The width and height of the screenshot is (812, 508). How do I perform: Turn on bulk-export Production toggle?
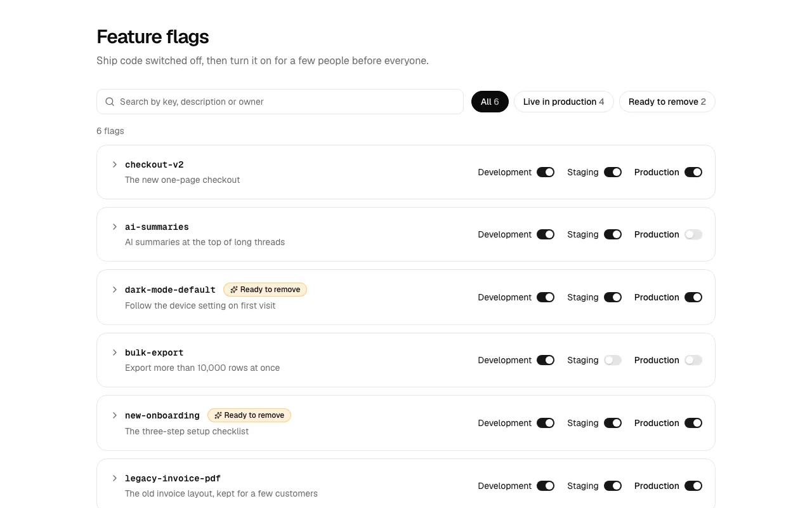(x=693, y=360)
